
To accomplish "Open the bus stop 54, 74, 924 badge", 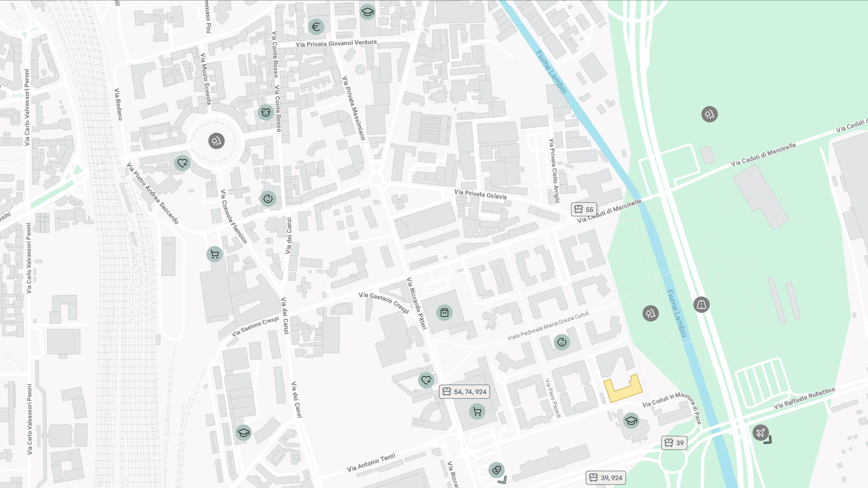I will (x=464, y=392).
